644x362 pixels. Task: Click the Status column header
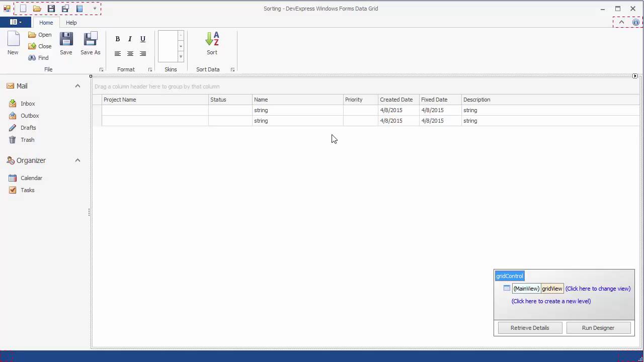pyautogui.click(x=230, y=100)
